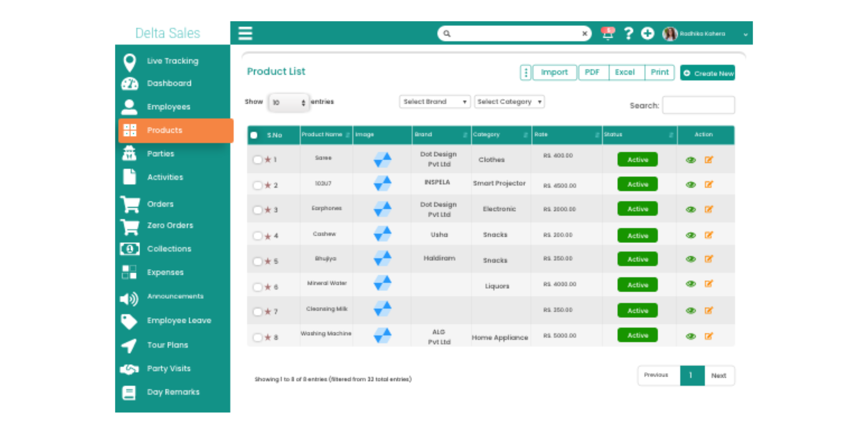Screen dimensions: 868x434
Task: Check the checkbox for row 1
Action: pos(257,160)
